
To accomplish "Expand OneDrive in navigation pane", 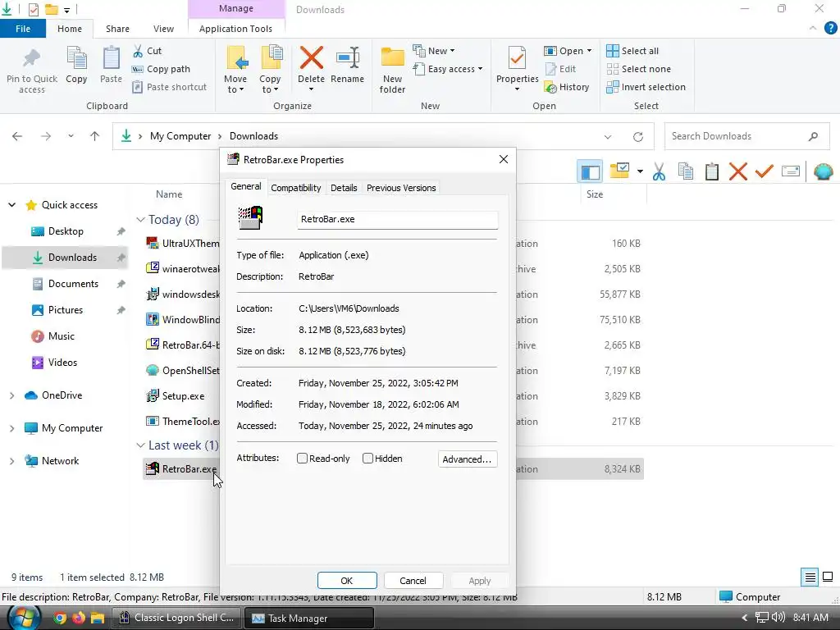I will pos(11,395).
